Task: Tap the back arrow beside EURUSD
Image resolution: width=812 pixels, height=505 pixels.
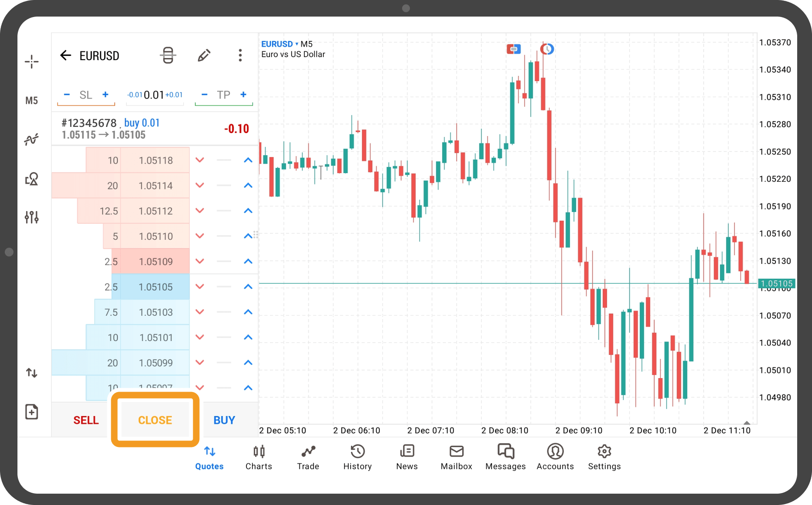Action: click(x=65, y=55)
